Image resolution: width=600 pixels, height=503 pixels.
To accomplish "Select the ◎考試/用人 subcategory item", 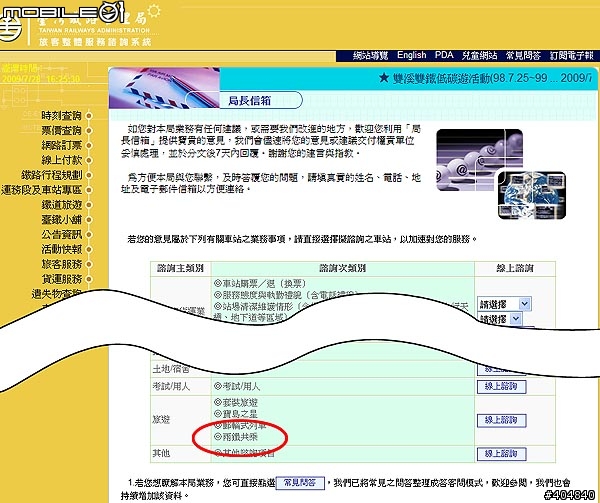I will [236, 386].
